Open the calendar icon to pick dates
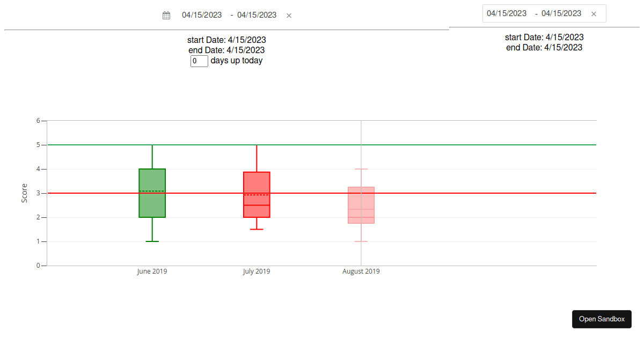Viewport: 644px width, 338px height. (x=166, y=15)
